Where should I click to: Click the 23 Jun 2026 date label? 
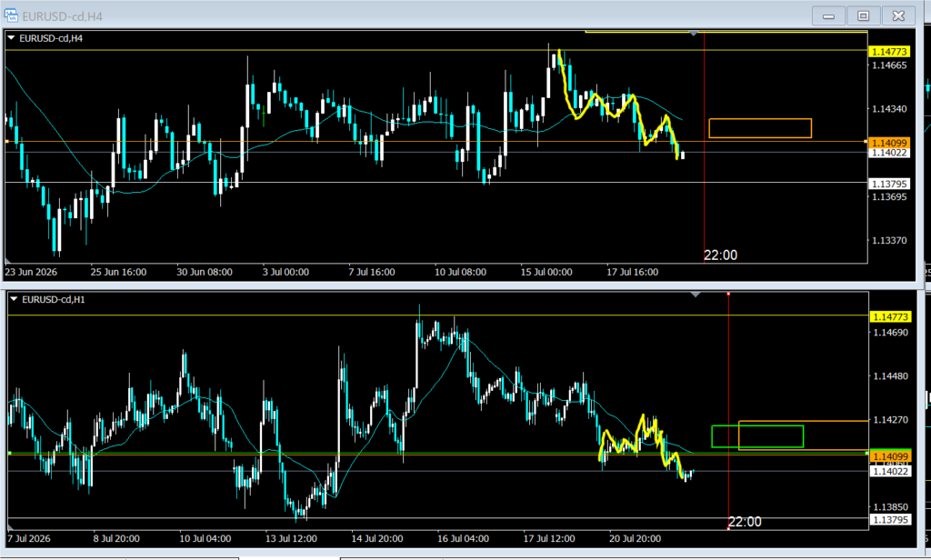pos(31,272)
